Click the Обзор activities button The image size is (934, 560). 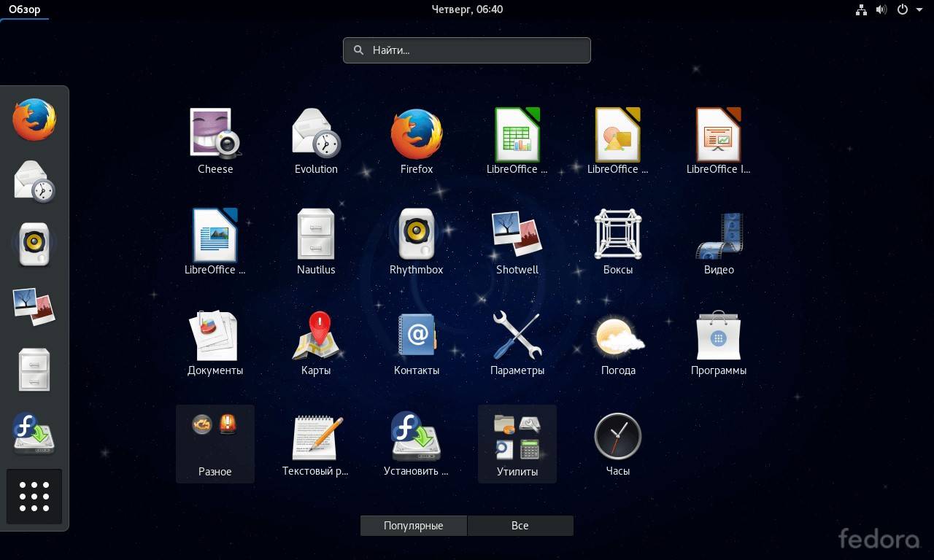point(25,9)
